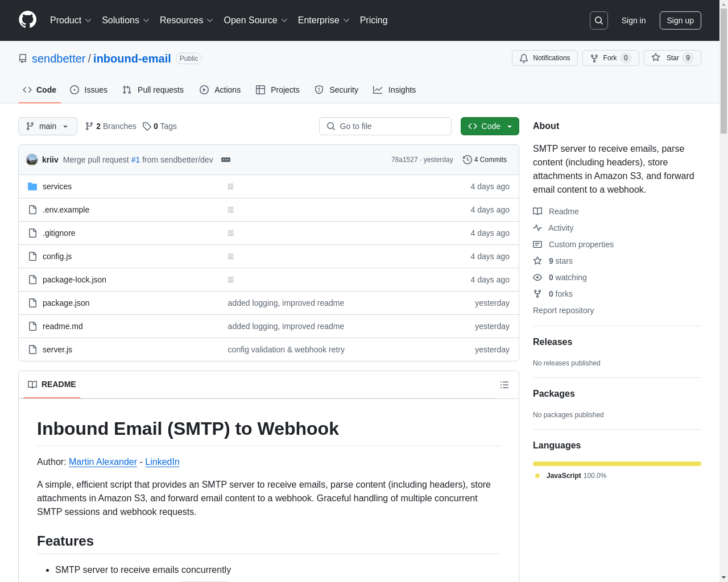The height and width of the screenshot is (582, 728).
Task: Open kriiv's profile link
Action: (x=50, y=160)
